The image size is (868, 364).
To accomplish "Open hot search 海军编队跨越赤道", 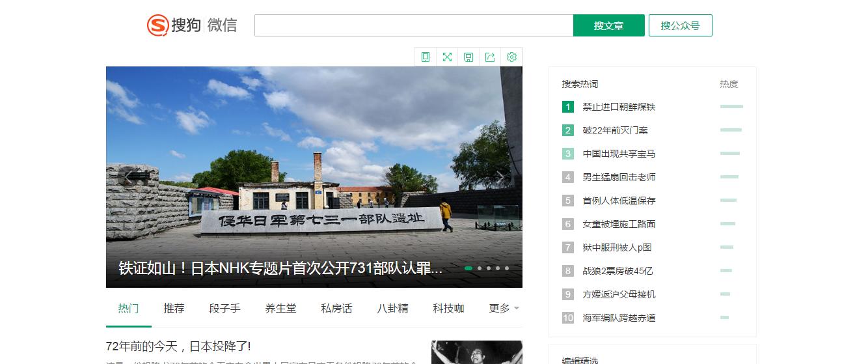I will [x=619, y=318].
